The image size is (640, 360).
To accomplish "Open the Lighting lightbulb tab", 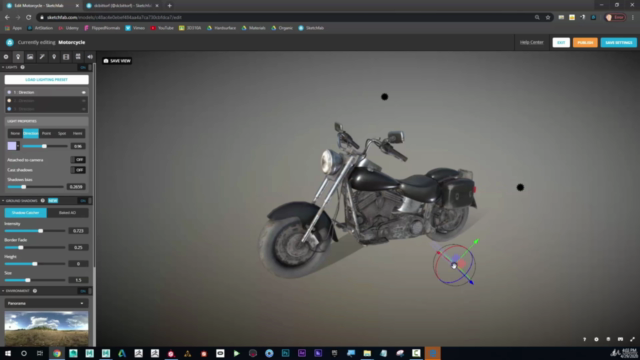I will coord(18,57).
